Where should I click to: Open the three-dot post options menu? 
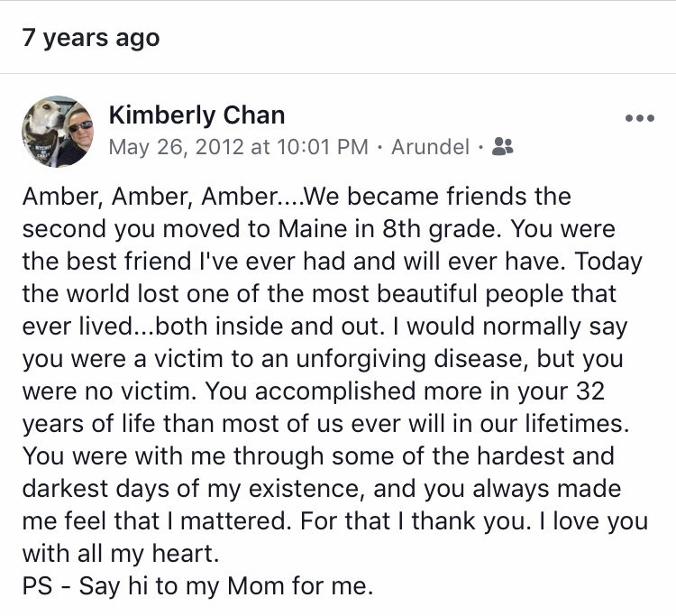639,119
